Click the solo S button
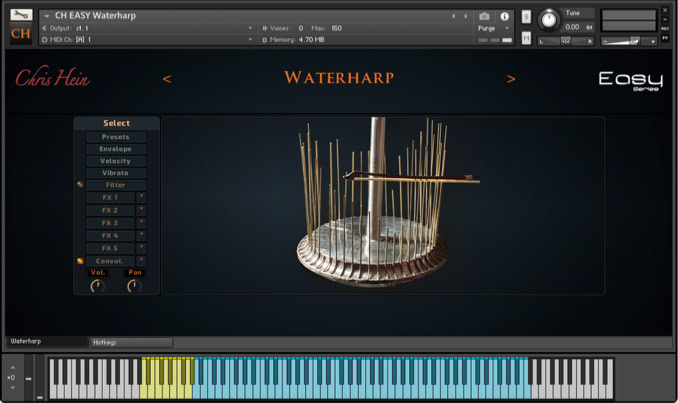Screen dimensions: 678x403 (526, 16)
